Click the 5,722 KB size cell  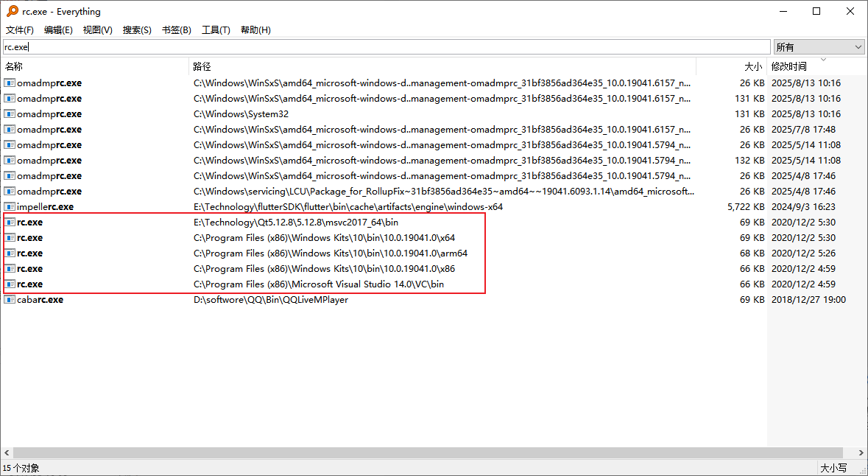point(747,207)
